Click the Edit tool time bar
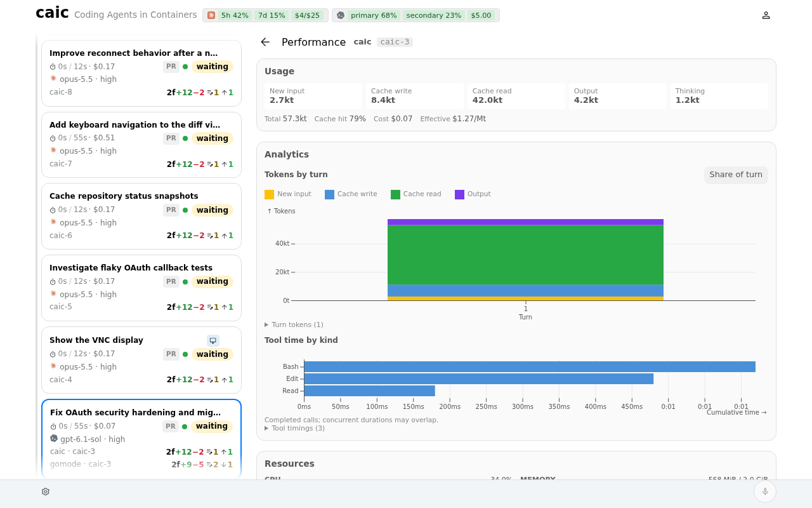 pos(479,379)
